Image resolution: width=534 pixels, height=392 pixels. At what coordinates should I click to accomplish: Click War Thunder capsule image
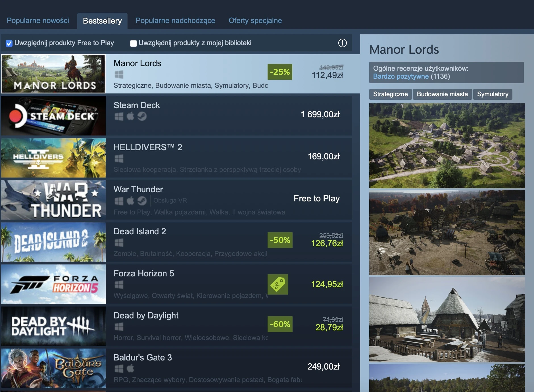(53, 200)
